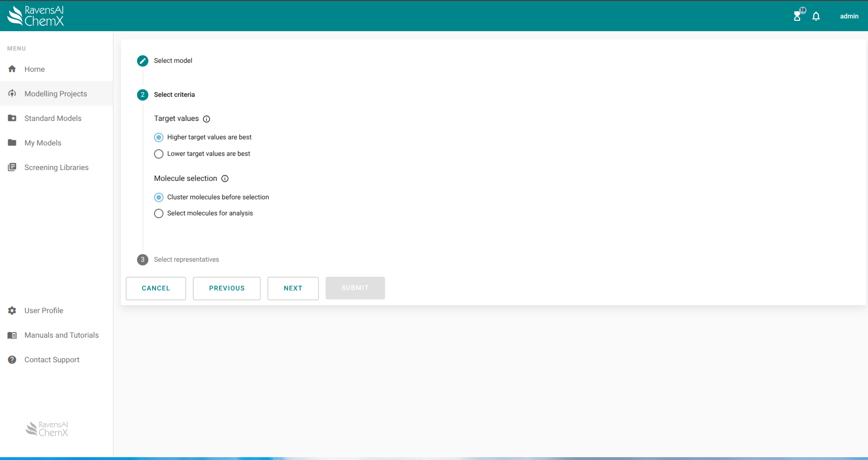The image size is (868, 460).
Task: Select Cluster molecules before selection option
Action: pos(159,197)
